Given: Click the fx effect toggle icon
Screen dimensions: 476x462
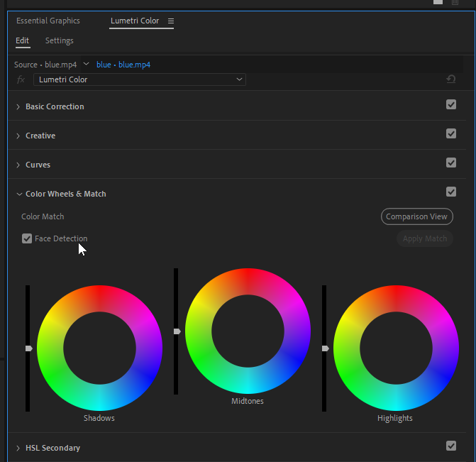Looking at the screenshot, I should 21,79.
